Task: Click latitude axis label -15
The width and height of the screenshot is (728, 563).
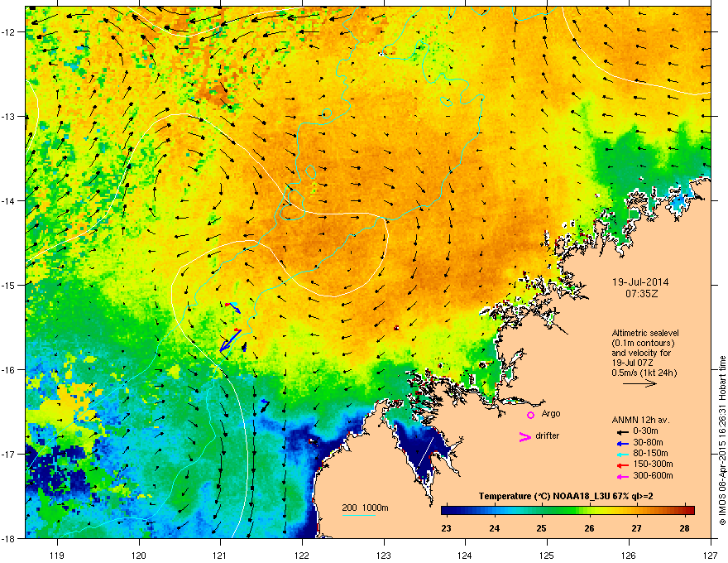Action: (x=9, y=285)
